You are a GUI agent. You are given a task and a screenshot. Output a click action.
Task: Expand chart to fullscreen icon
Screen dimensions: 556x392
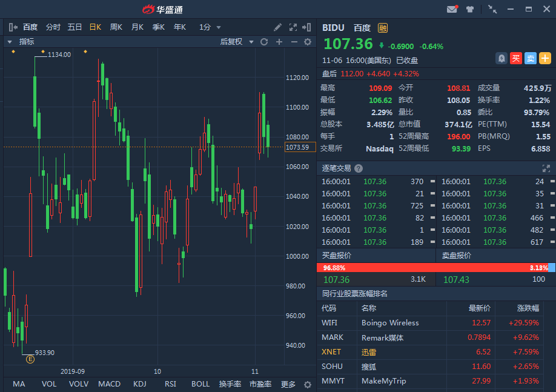pos(293,27)
